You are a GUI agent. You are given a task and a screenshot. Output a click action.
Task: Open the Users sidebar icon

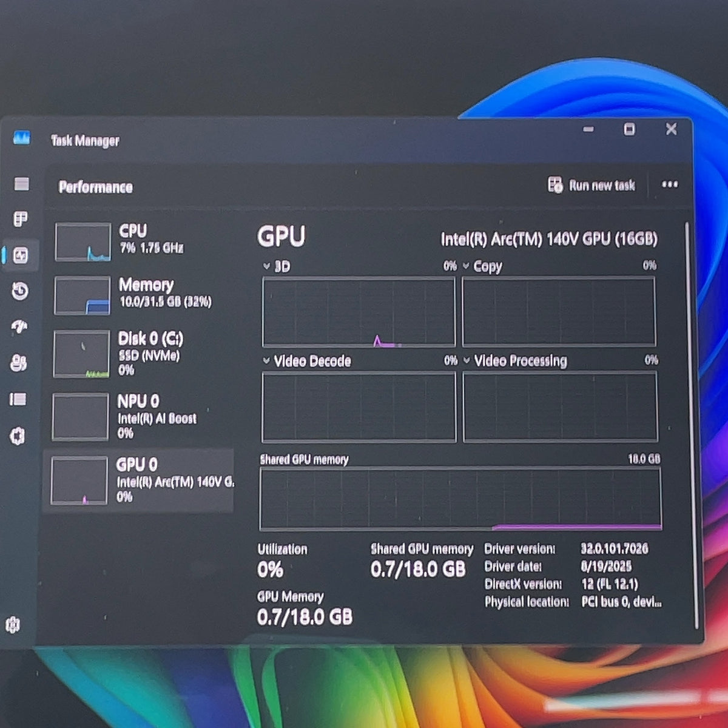click(x=19, y=363)
